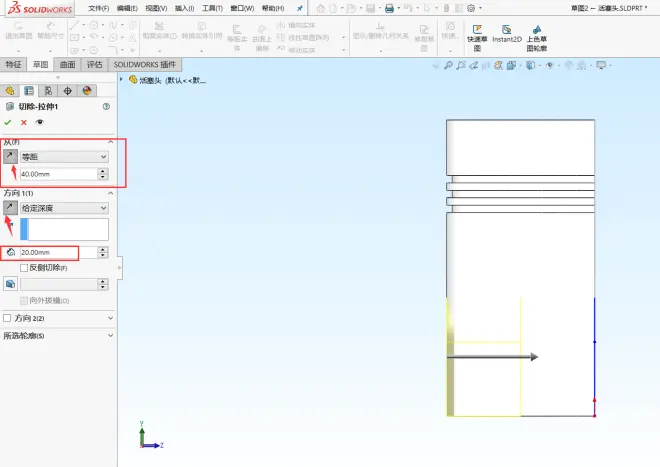
Task: Switch to the 曲面 tab
Action: point(67,64)
